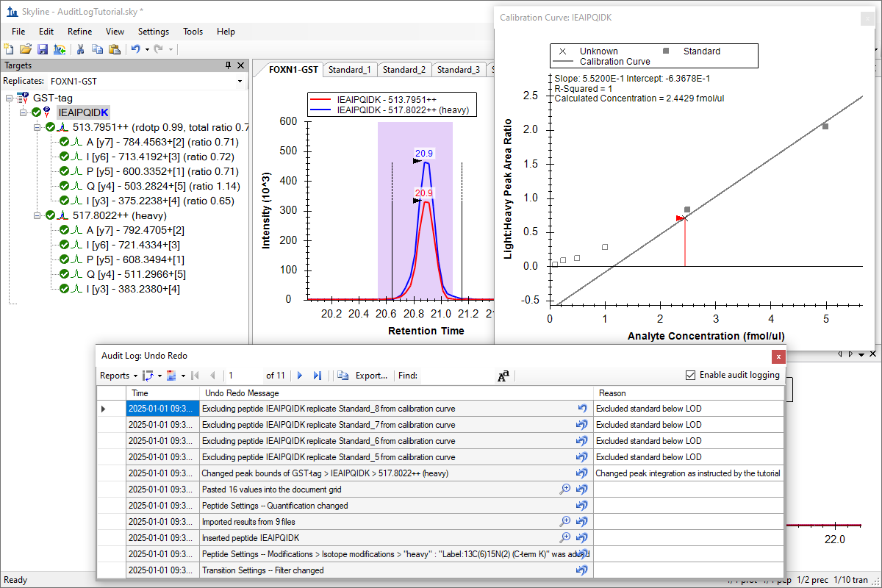Viewport: 882px width, 588px height.
Task: Switch to the Standard_3 tab
Action: [x=459, y=70]
